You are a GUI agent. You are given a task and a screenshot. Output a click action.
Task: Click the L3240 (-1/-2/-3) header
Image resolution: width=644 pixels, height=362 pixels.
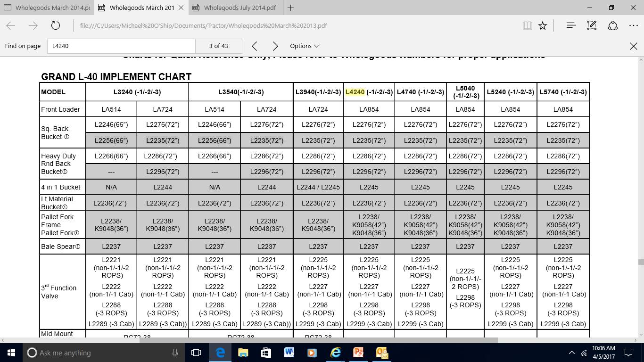pos(137,92)
